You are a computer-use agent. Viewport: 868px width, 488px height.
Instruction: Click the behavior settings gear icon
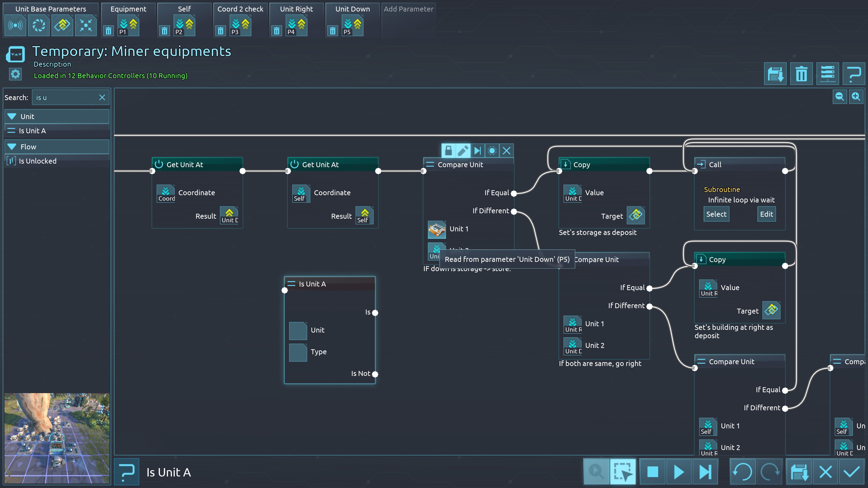pos(15,74)
